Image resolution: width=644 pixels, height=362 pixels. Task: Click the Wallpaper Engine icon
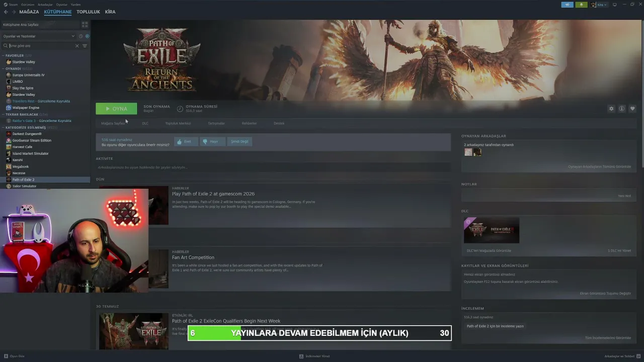tap(9, 108)
